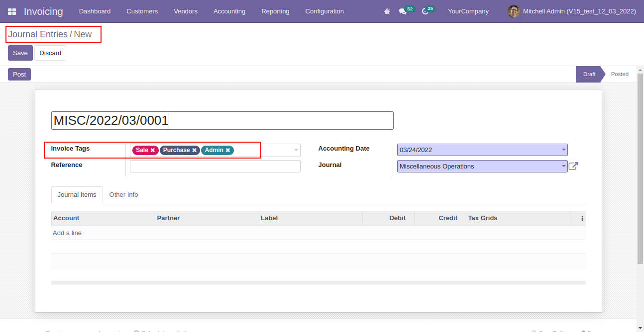Click the Purchase tag label

(x=177, y=150)
